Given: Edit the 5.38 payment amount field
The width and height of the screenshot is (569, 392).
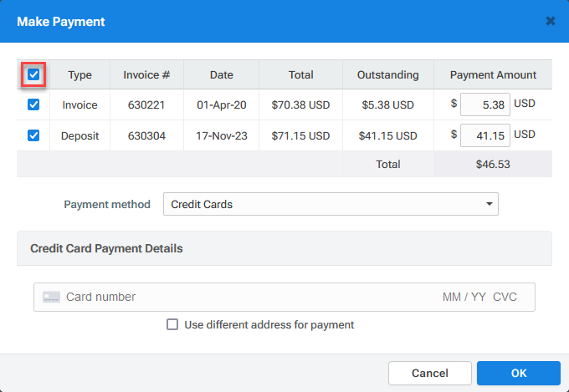Looking at the screenshot, I should (485, 105).
